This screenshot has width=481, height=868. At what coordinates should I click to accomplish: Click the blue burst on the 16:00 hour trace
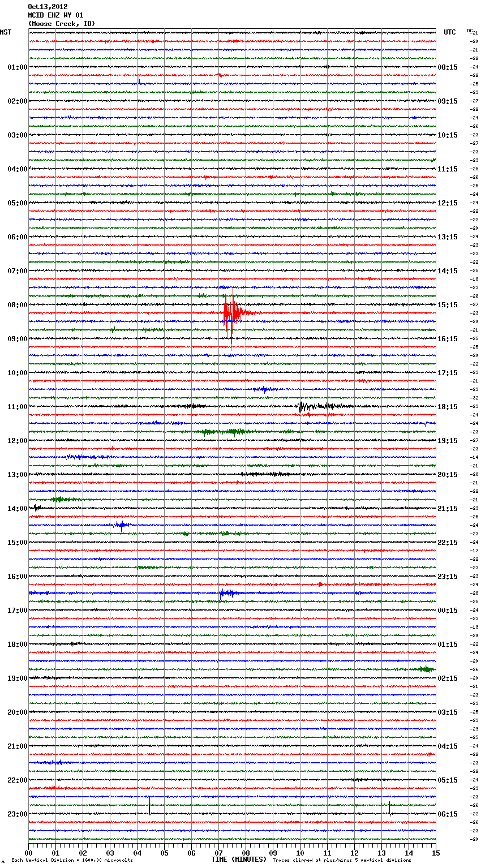(x=228, y=593)
